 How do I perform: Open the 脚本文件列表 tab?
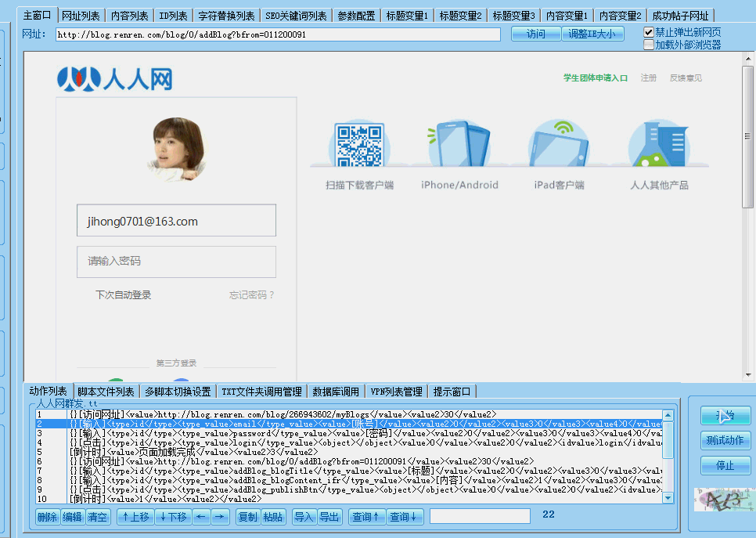click(x=106, y=392)
